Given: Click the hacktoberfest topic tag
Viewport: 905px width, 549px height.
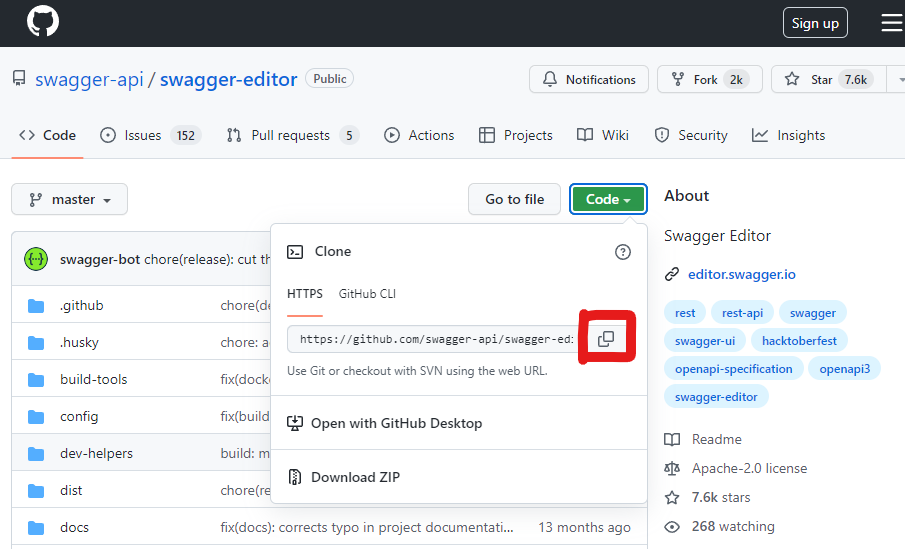Looking at the screenshot, I should tap(799, 341).
